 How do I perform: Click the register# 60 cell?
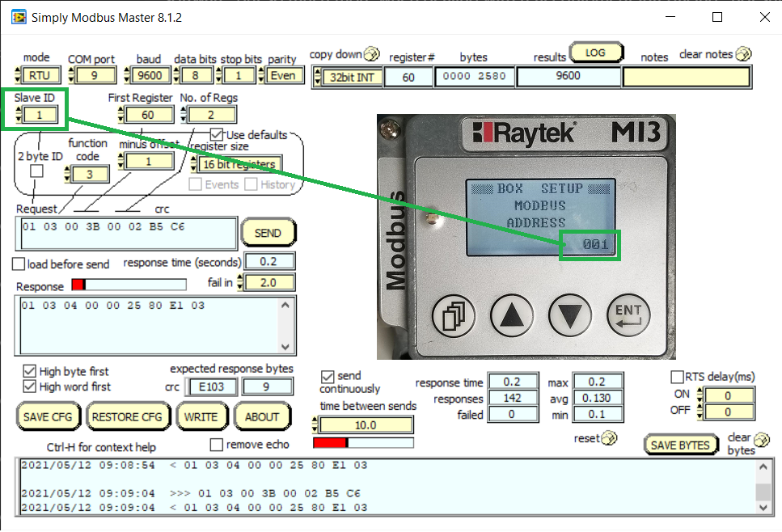point(408,78)
